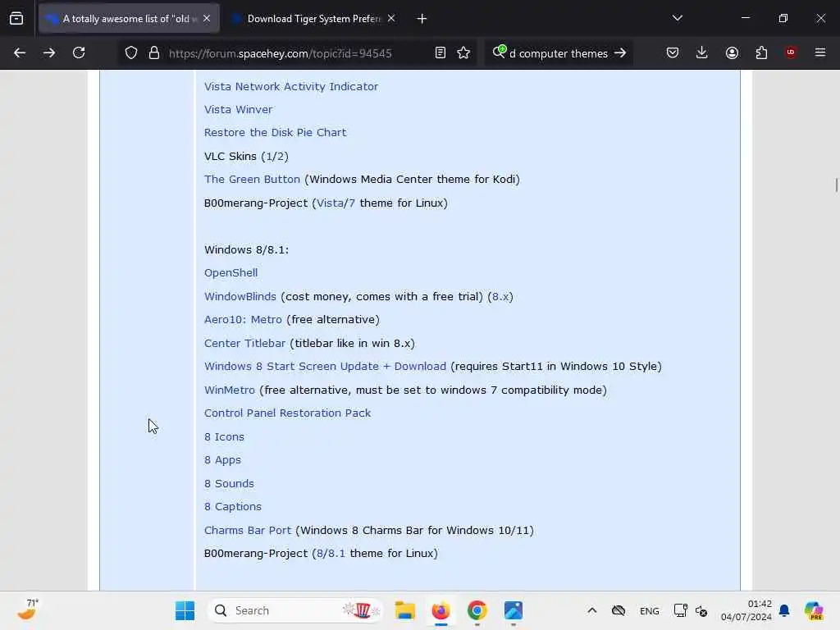Open VLC Skins link number 1
Viewport: 840px width, 630px height.
269,157
